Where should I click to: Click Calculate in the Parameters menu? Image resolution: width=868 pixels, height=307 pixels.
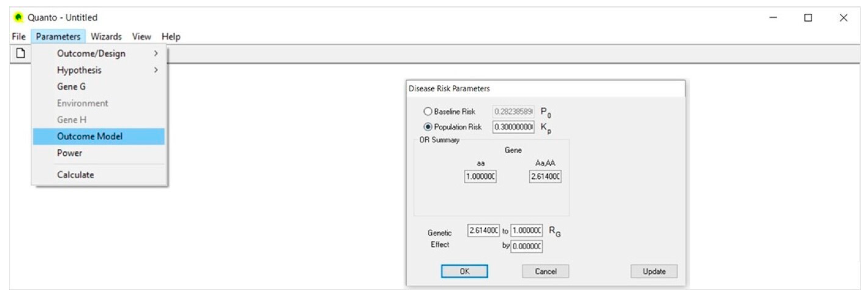click(x=75, y=175)
